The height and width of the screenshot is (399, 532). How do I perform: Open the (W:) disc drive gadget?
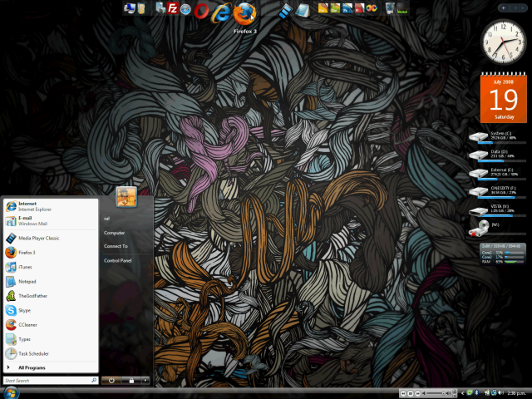(497, 229)
